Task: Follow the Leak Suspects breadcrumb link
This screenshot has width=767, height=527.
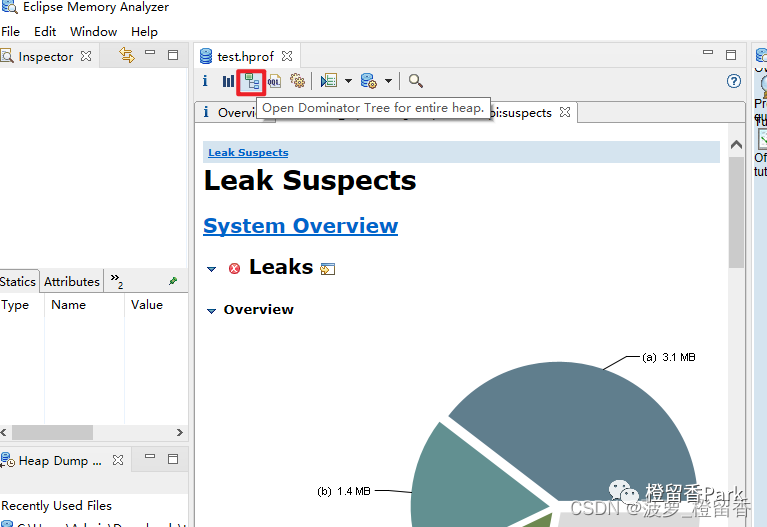Action: click(248, 153)
